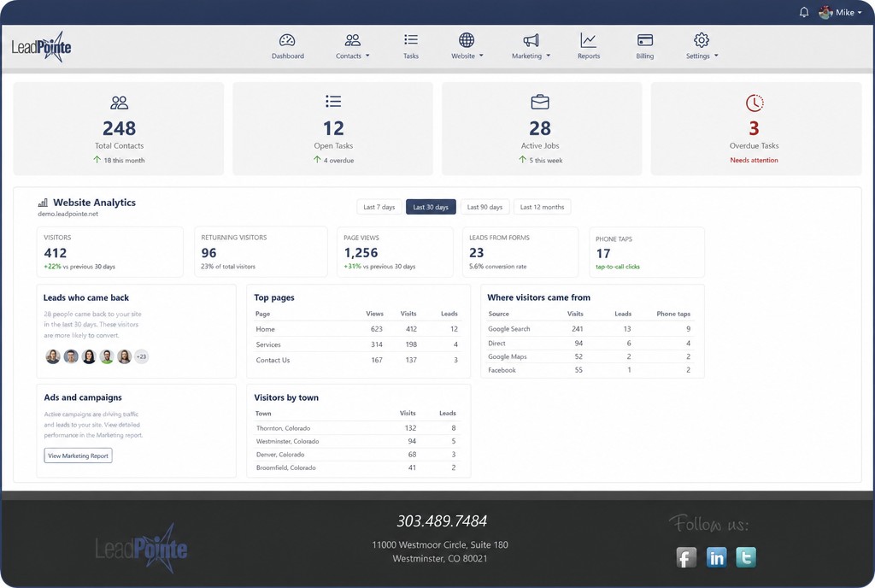Click the Leads From Forms 23 card
The height and width of the screenshot is (588, 875).
520,251
